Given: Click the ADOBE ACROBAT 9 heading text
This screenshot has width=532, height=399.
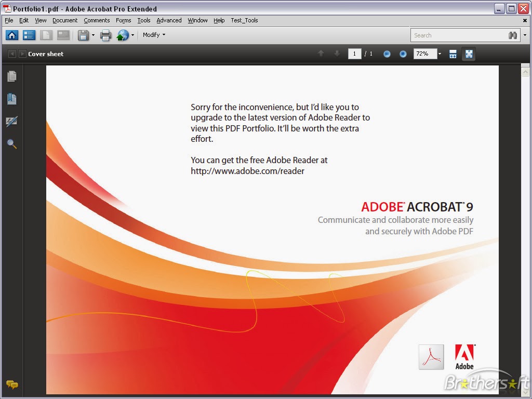Looking at the screenshot, I should pos(417,207).
